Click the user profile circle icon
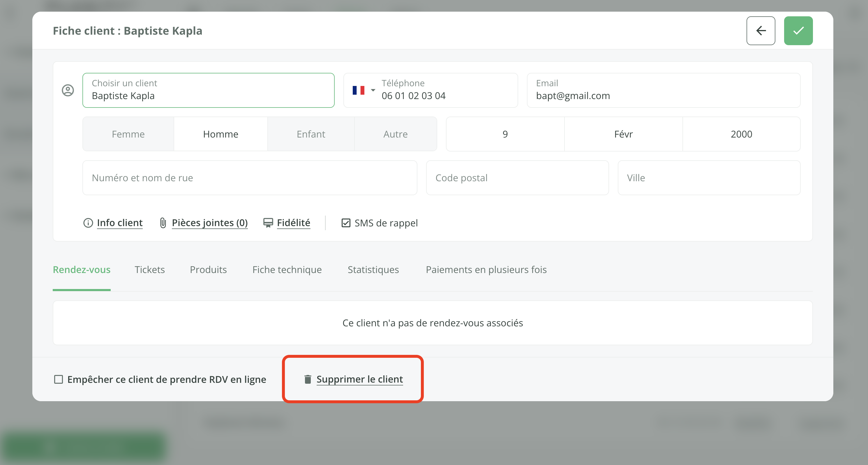 tap(68, 90)
